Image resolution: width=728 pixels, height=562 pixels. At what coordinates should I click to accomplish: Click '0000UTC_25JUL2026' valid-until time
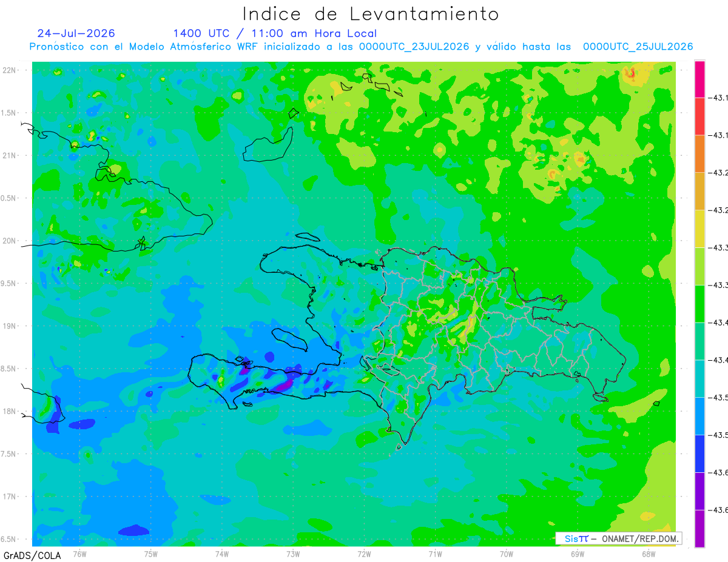click(638, 47)
